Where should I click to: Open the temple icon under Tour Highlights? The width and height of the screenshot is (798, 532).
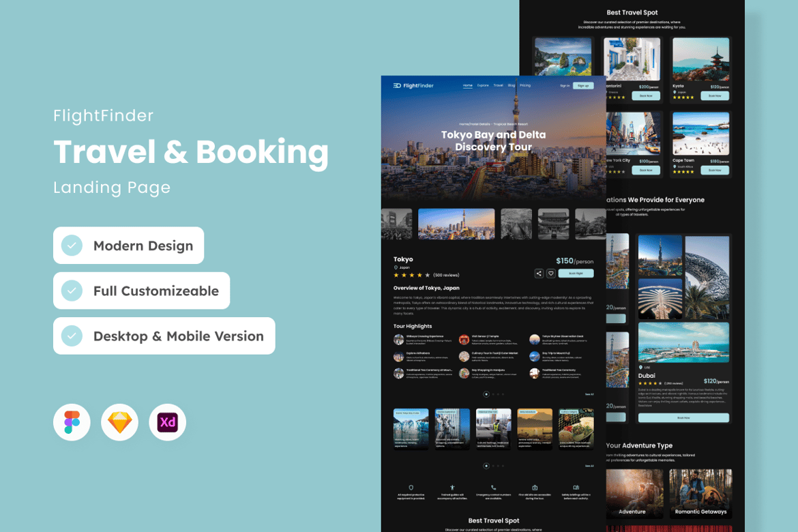[464, 340]
